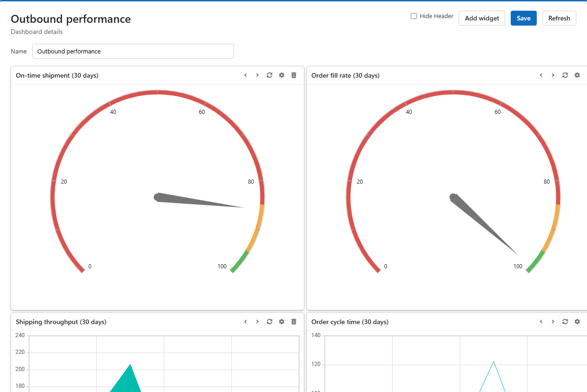Move Order fill rate widget right
587x392 pixels.
(x=553, y=75)
